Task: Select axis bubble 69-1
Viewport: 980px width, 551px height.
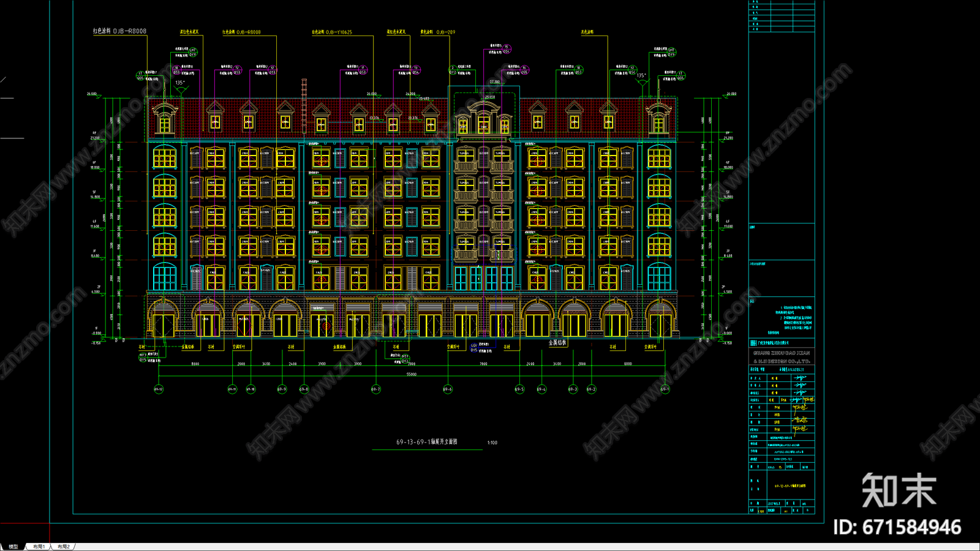Action: (x=665, y=389)
